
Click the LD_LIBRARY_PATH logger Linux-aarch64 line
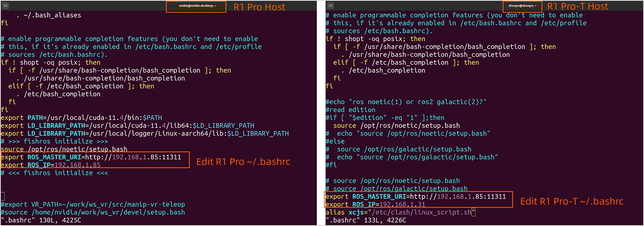pos(145,134)
